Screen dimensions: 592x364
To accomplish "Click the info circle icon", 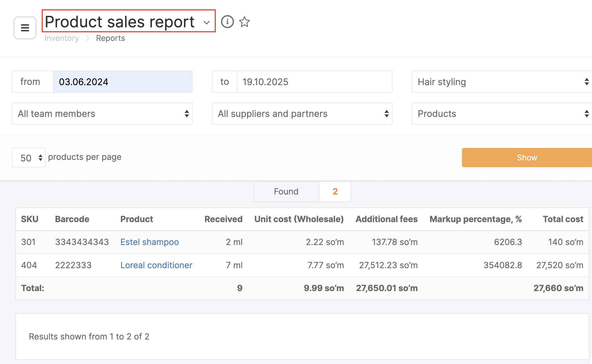I will [227, 22].
